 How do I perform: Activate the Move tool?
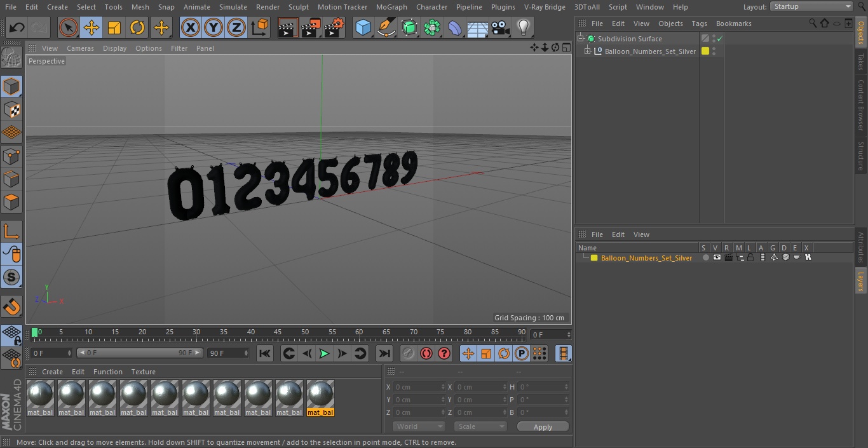pos(92,27)
